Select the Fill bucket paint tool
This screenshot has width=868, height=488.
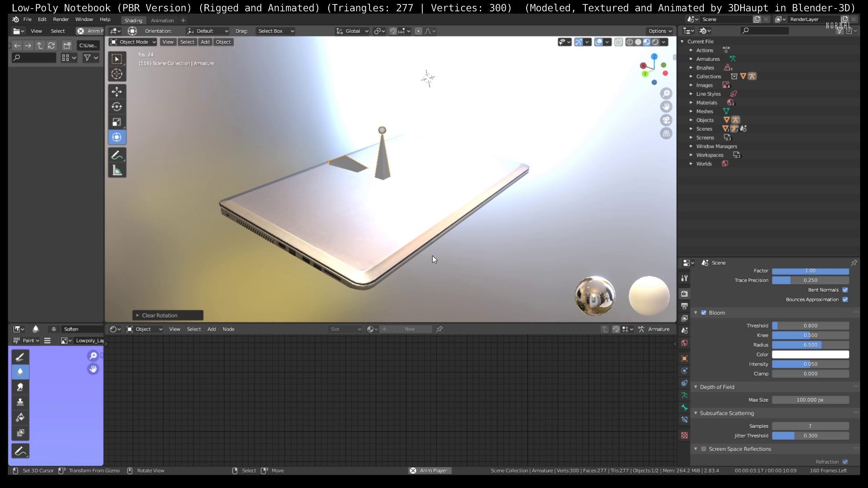(x=20, y=417)
